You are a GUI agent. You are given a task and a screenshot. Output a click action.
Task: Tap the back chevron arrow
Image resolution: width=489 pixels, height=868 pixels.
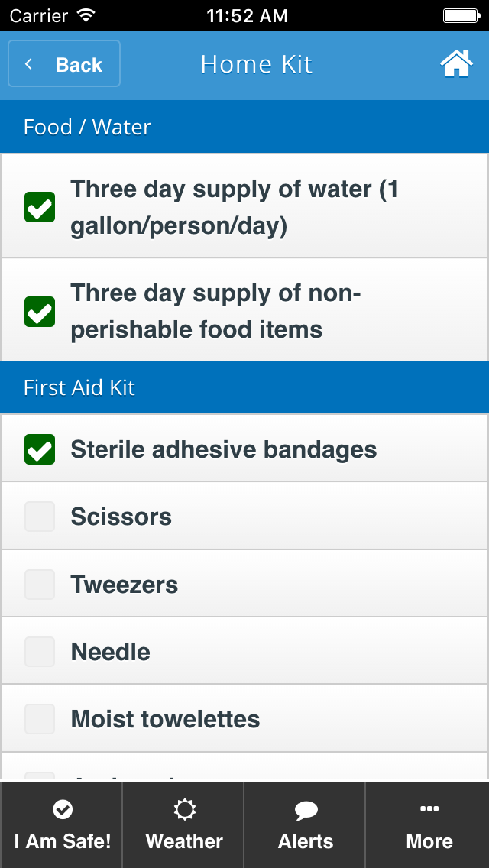coord(29,64)
